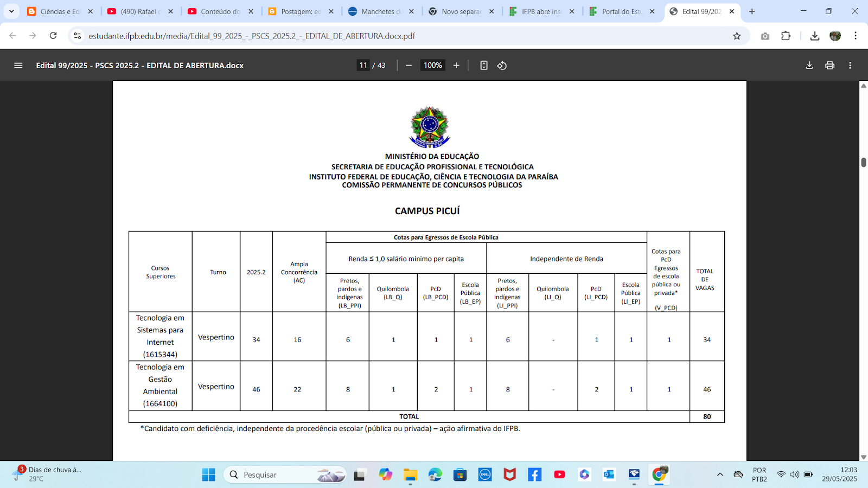
Task: Print the PDF document
Action: pos(829,65)
